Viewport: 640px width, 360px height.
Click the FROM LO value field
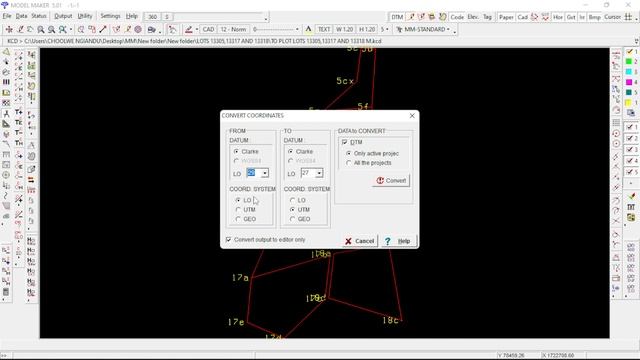253,173
